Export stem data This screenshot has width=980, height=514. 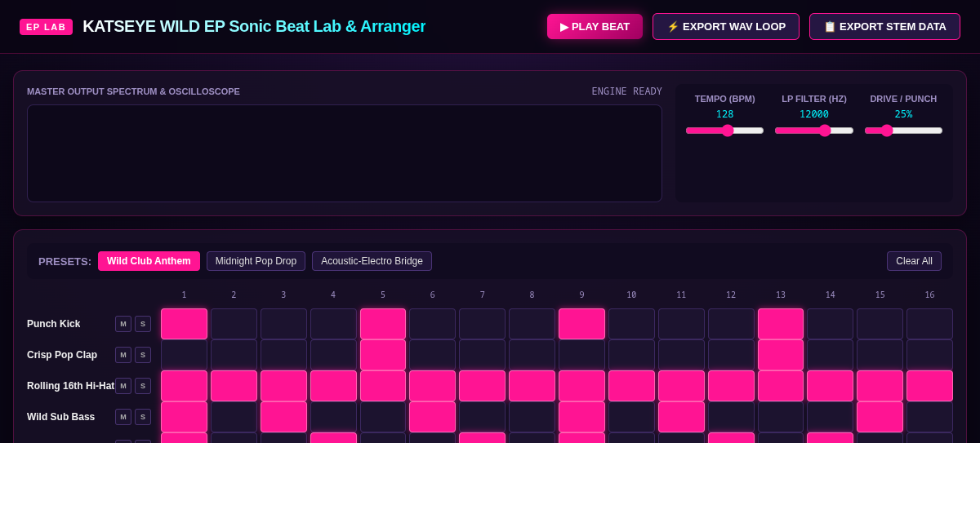point(884,26)
